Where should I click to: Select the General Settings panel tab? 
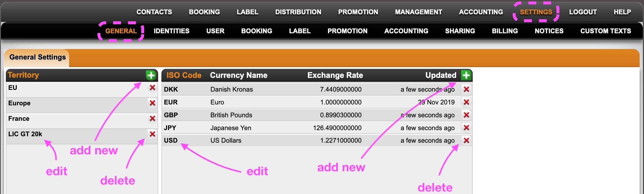coord(37,57)
